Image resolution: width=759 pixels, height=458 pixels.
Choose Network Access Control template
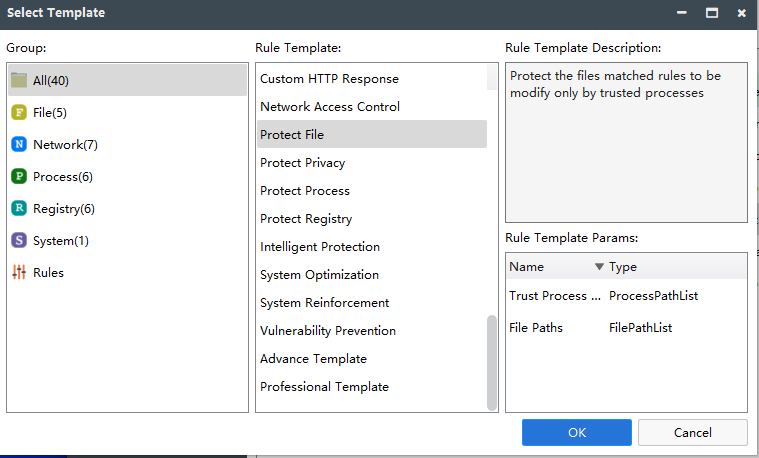pyautogui.click(x=330, y=107)
